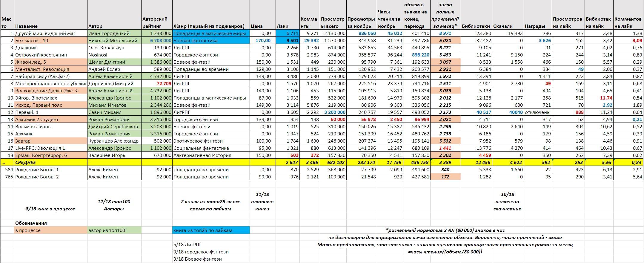
Task: Click the "Комментов на лайк" column header
Action: [628, 22]
